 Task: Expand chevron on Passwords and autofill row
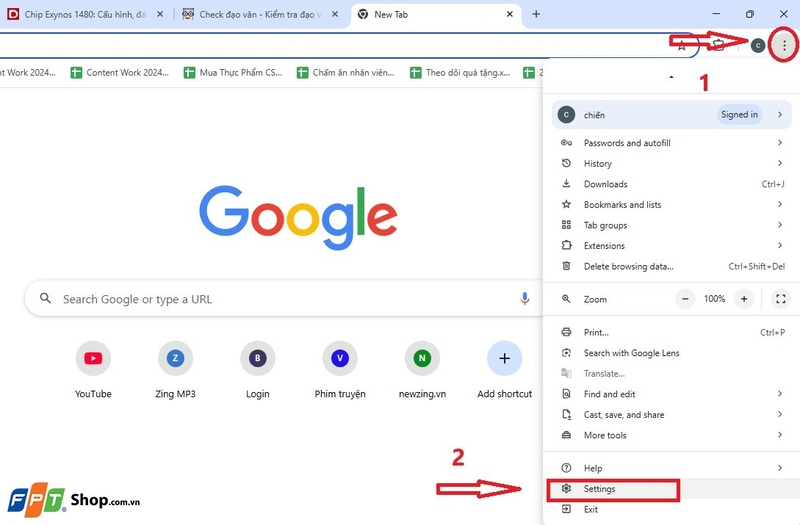point(780,142)
